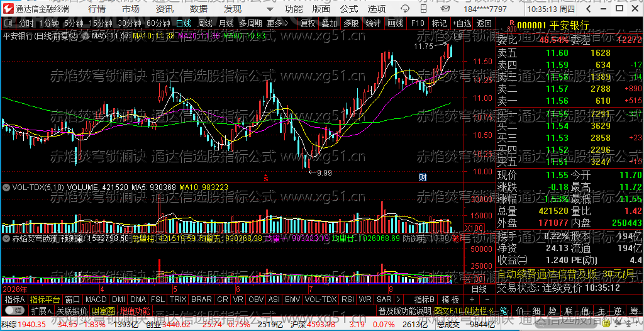644x331 pixels.
Task: Click the 叠加 overlay button
Action: [x=330, y=23]
